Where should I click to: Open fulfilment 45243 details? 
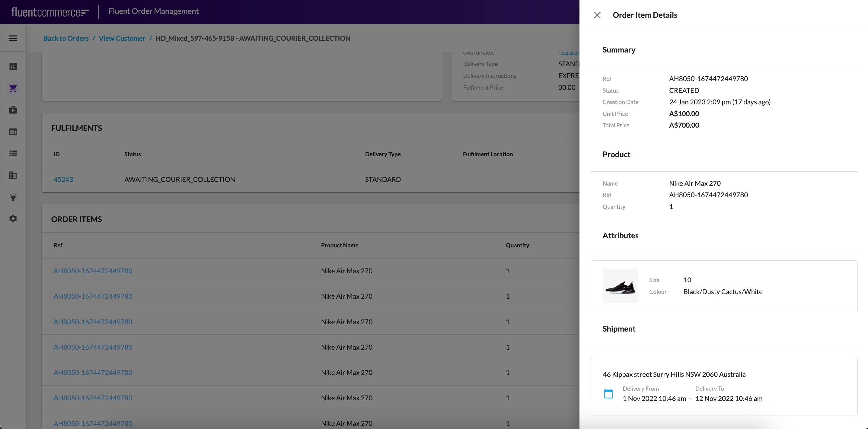pyautogui.click(x=63, y=179)
